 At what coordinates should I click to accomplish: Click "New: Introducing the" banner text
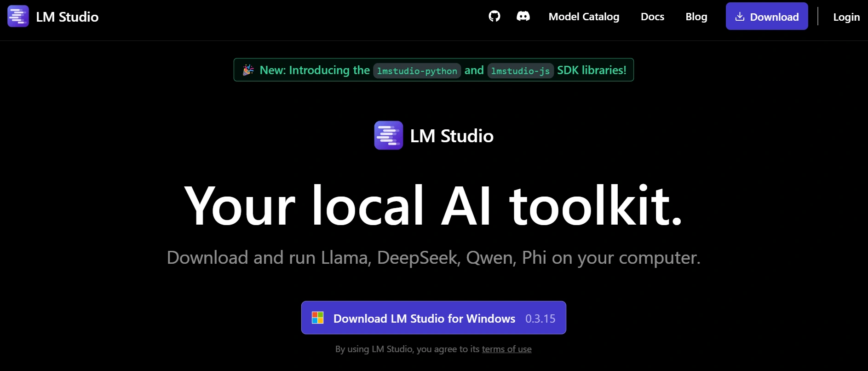point(315,70)
